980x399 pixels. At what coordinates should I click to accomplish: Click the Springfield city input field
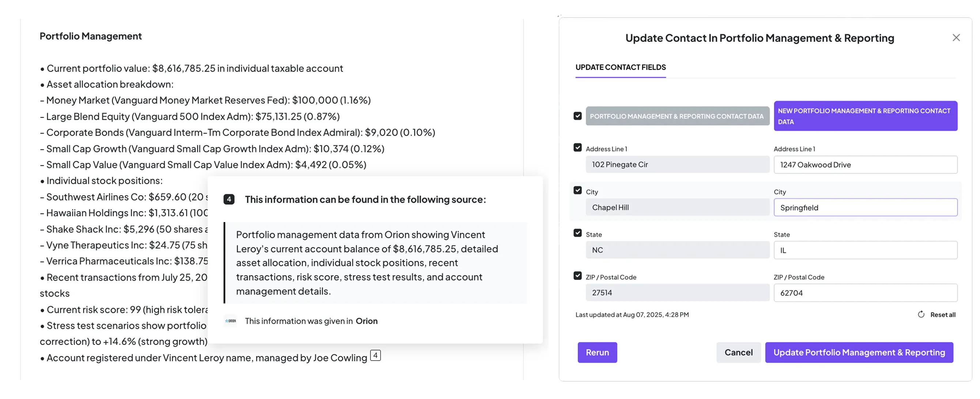(x=865, y=208)
